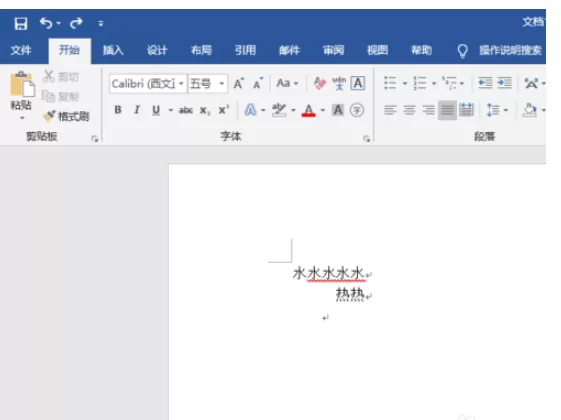Screen dimensions: 561x420
Task: Redo the last action
Action: coord(76,24)
